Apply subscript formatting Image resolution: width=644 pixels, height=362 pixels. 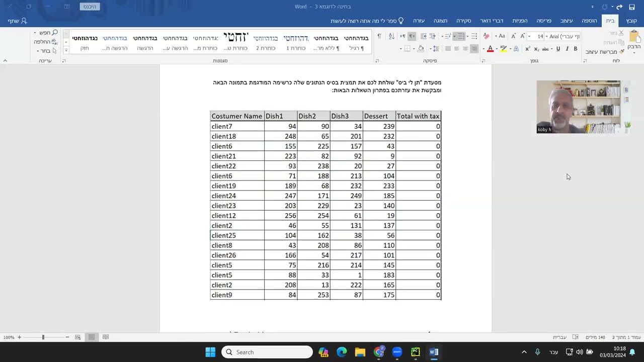pos(536,49)
